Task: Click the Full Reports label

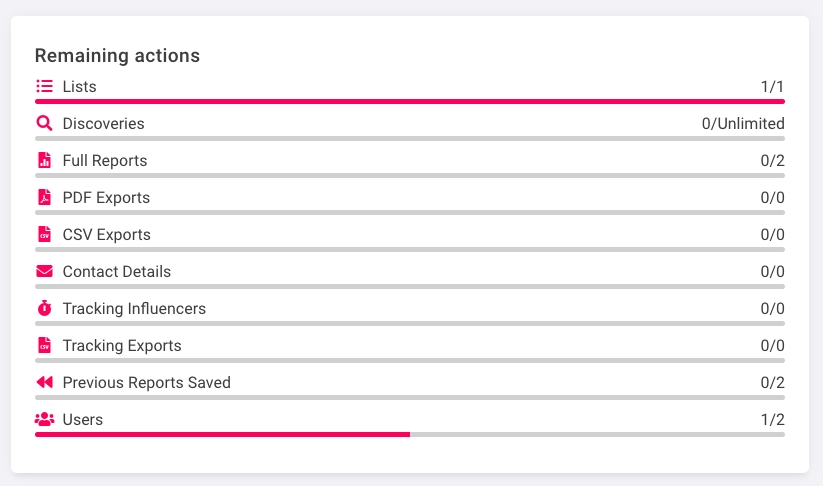Action: coord(104,161)
